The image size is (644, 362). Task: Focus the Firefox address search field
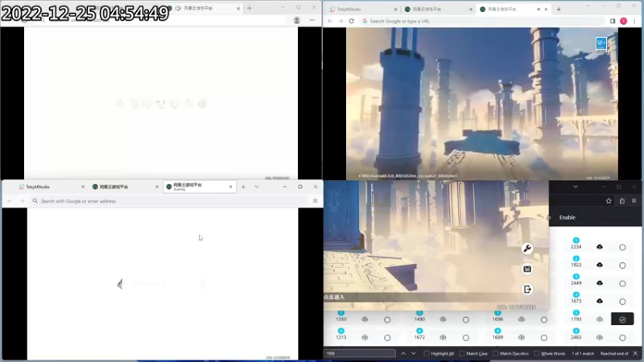pos(170,201)
